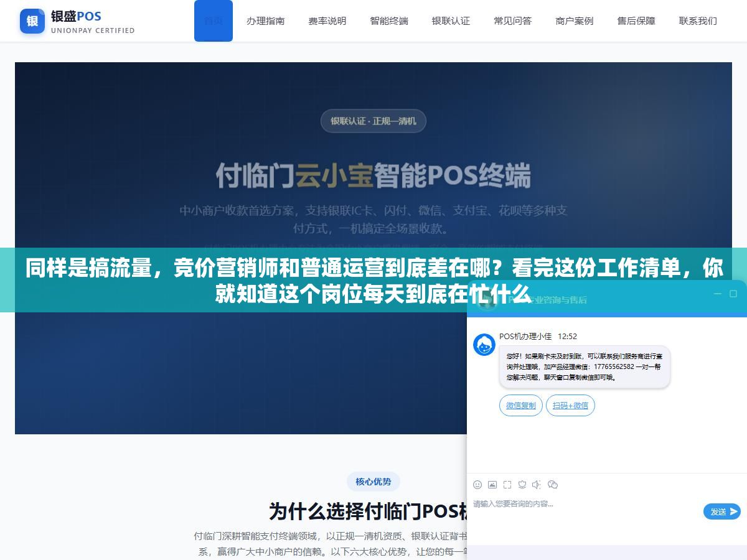Screen dimensions: 747x560
Task: Click the chat timestamp 12:52
Action: pos(567,337)
